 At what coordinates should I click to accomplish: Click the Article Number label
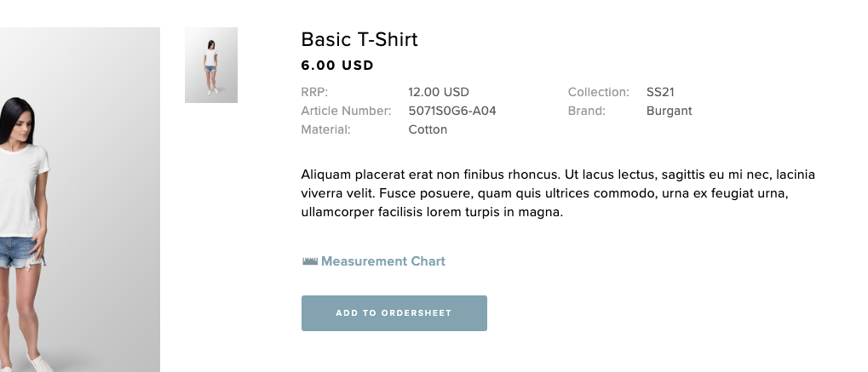(346, 111)
